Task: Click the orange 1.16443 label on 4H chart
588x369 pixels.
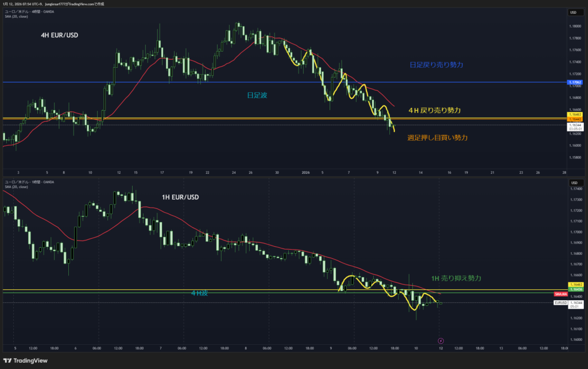Action: click(575, 119)
